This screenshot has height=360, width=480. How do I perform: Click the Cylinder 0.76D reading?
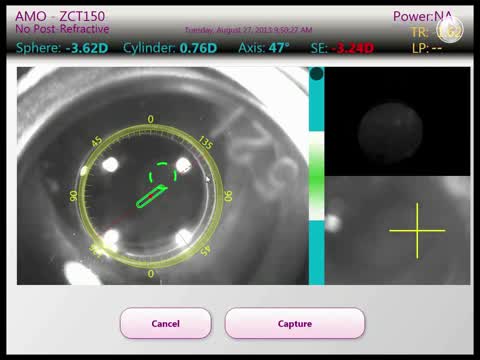point(170,48)
